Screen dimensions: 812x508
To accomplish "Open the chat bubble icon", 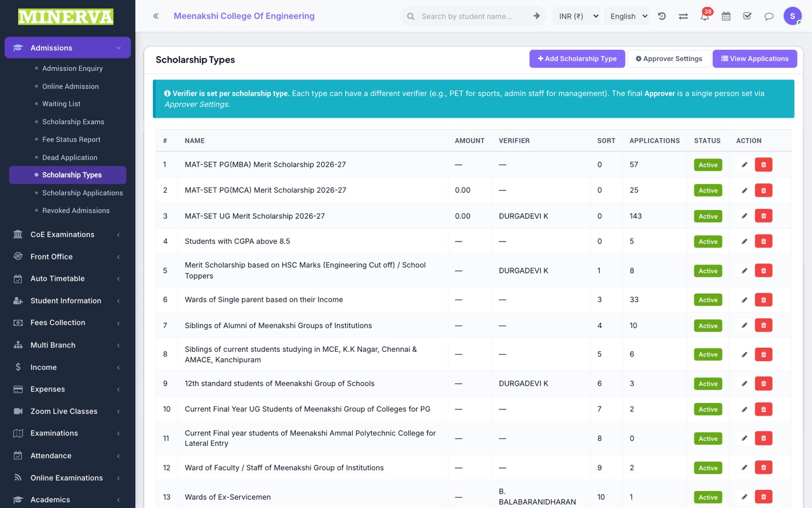I will point(768,16).
